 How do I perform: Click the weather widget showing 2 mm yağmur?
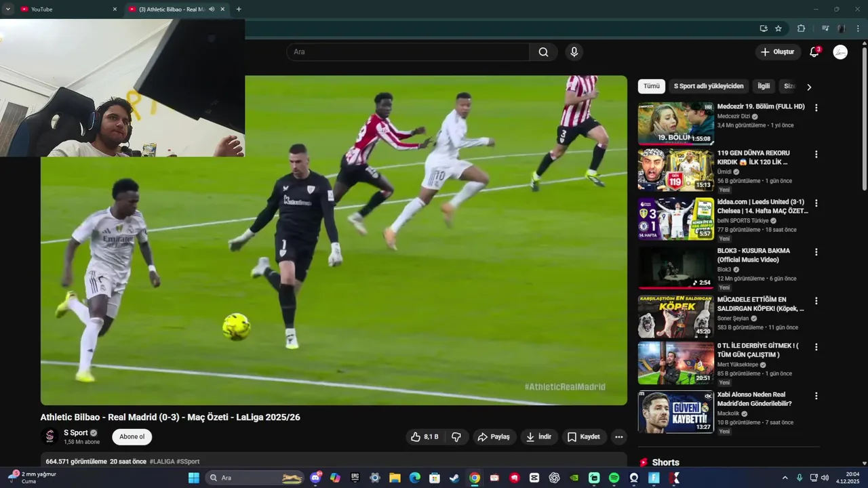(33, 478)
